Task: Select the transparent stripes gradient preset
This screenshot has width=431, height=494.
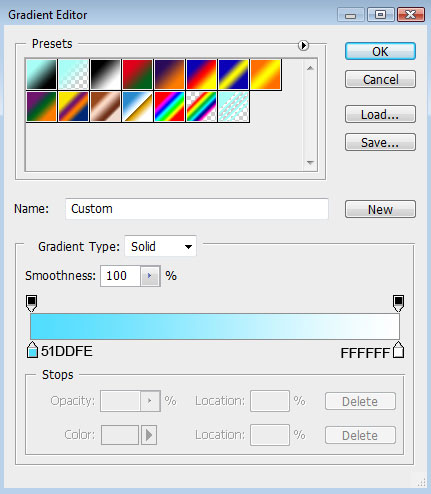Action: point(233,107)
